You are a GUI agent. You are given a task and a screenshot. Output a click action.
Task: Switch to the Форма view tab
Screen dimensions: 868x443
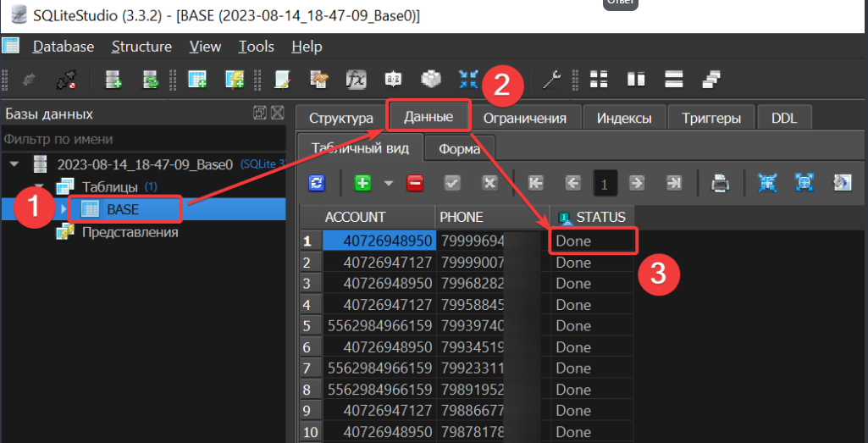pyautogui.click(x=459, y=149)
